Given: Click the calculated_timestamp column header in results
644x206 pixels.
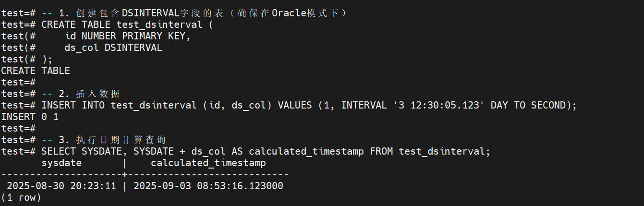Looking at the screenshot, I should click(x=208, y=163).
